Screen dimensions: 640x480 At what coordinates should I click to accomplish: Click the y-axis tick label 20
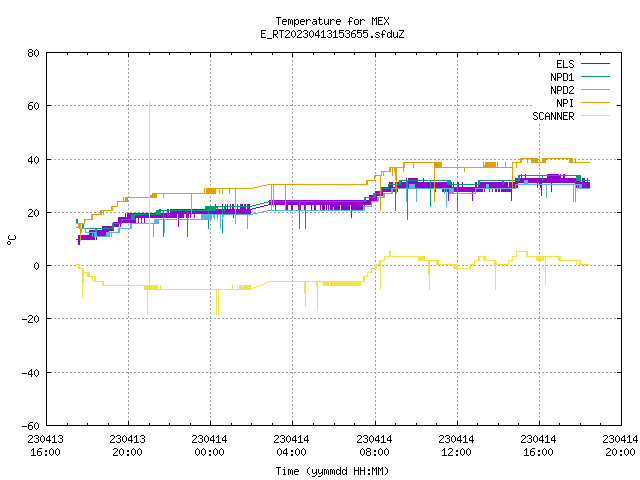[33, 213]
